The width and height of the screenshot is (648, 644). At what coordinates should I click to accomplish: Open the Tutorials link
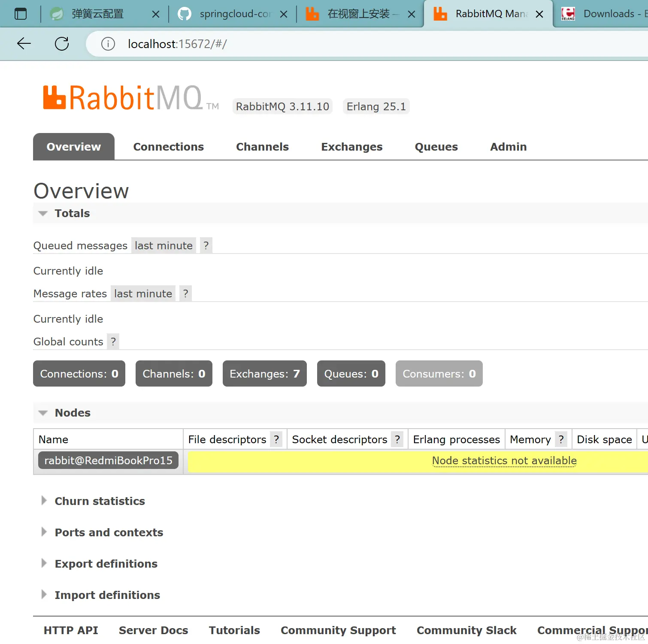(234, 630)
